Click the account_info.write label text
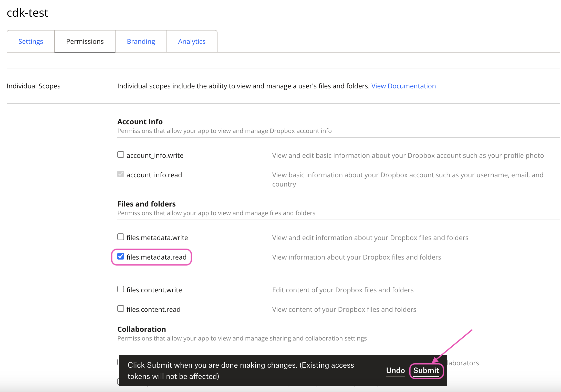 155,155
